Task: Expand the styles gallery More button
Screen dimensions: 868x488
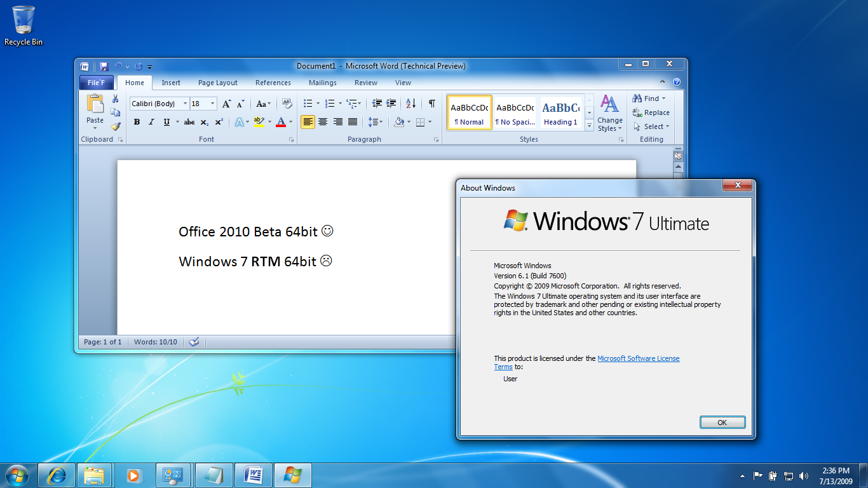Action: click(x=589, y=126)
